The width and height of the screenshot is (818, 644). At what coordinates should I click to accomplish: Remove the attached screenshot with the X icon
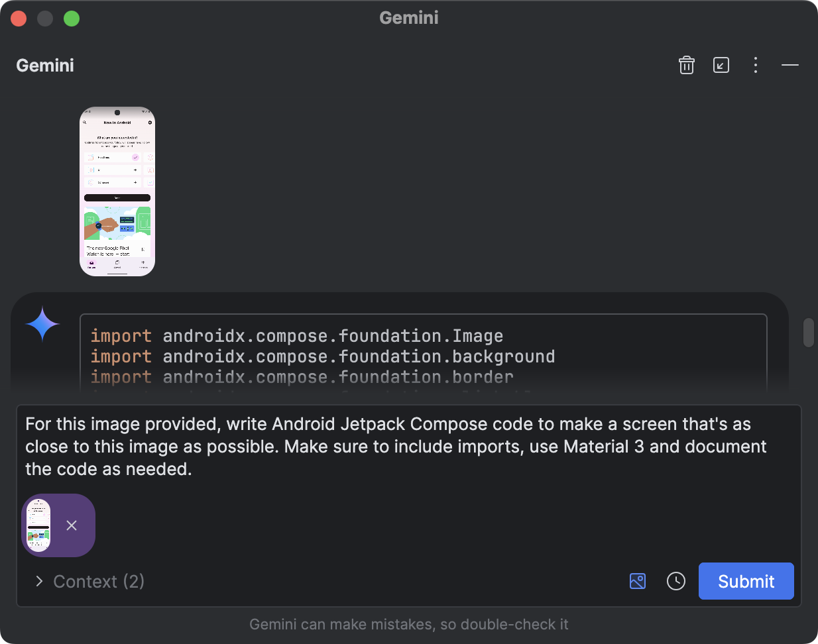click(72, 525)
